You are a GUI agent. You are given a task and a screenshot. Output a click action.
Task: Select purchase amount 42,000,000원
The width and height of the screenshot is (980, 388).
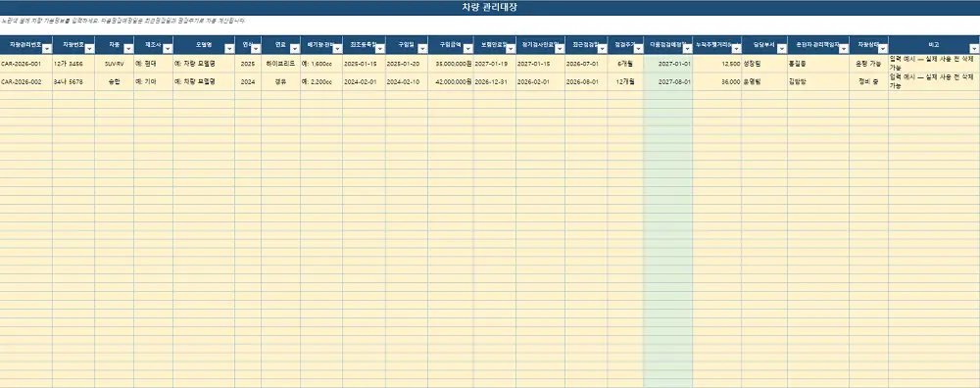[x=451, y=82]
